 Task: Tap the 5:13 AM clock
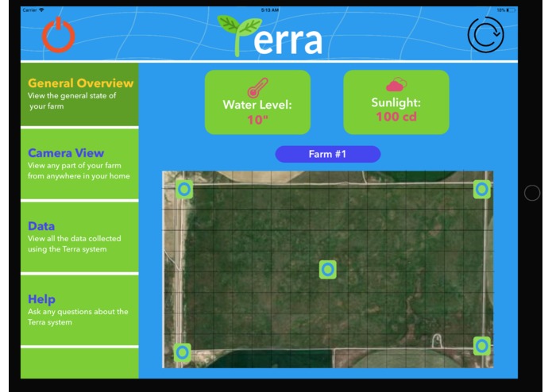[x=270, y=10]
